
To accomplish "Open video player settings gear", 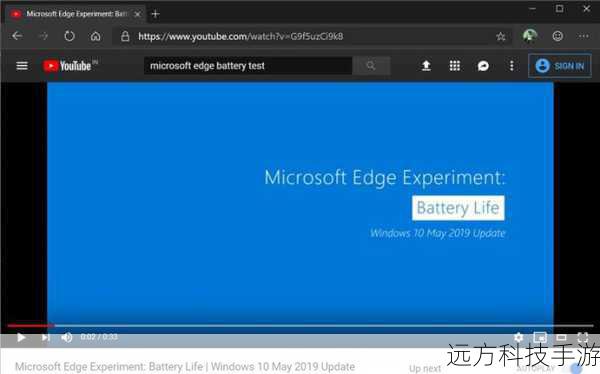I will 518,337.
